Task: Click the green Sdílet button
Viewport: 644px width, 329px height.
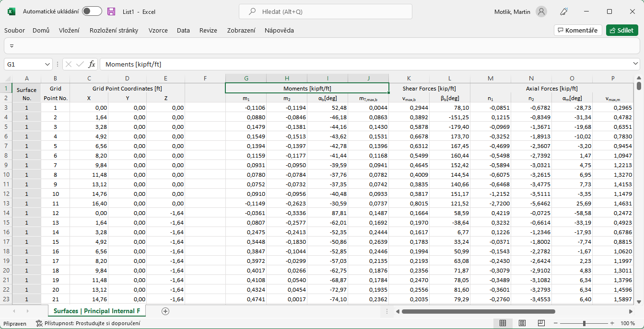Action: coord(622,30)
